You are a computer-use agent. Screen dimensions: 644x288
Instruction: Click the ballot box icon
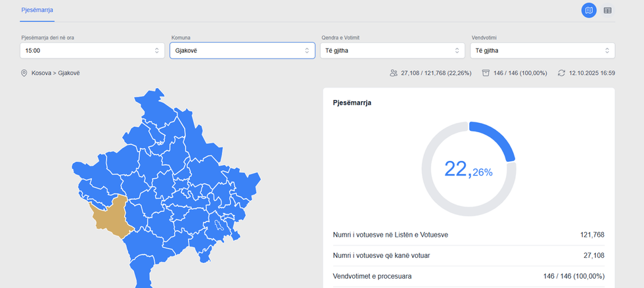tap(486, 73)
